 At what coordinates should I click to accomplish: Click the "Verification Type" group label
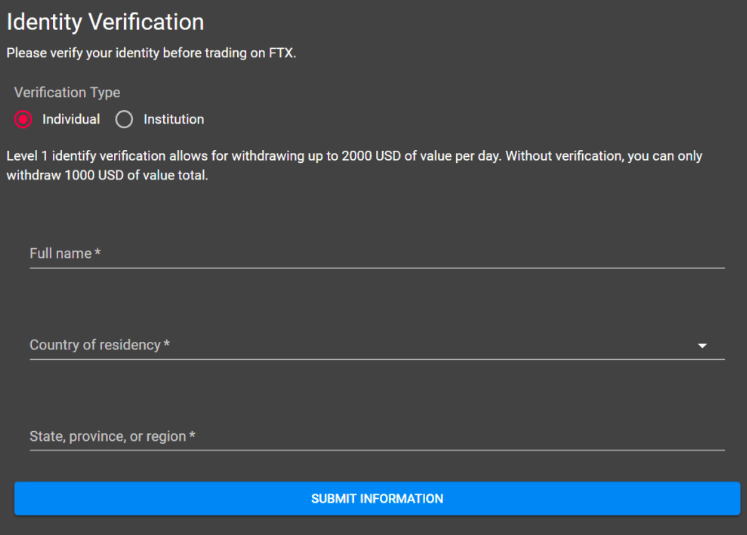[x=67, y=92]
